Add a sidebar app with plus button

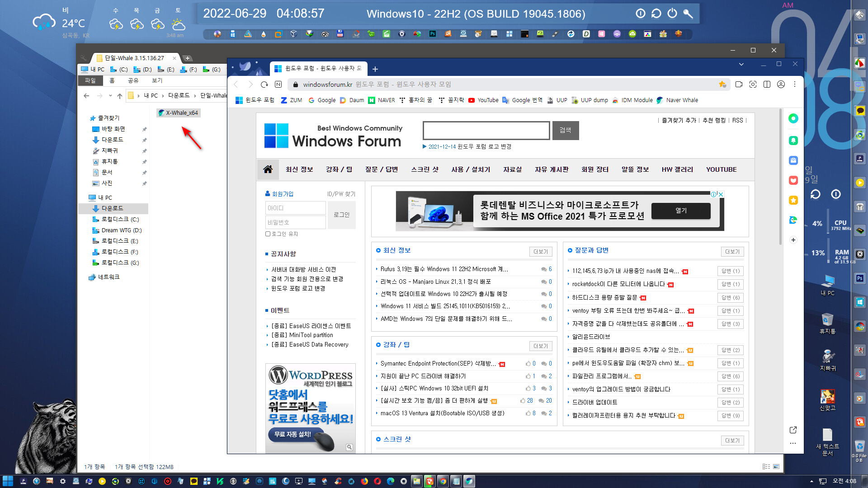(793, 240)
